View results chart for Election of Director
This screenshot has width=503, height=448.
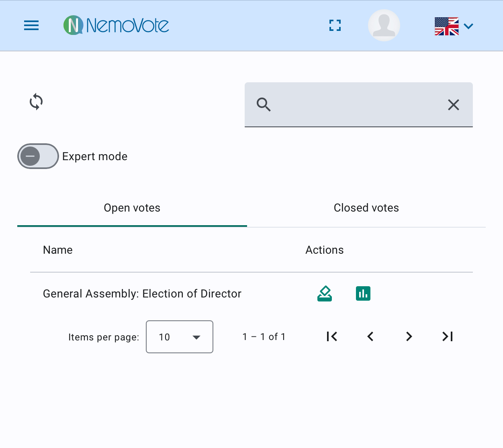[x=363, y=293]
